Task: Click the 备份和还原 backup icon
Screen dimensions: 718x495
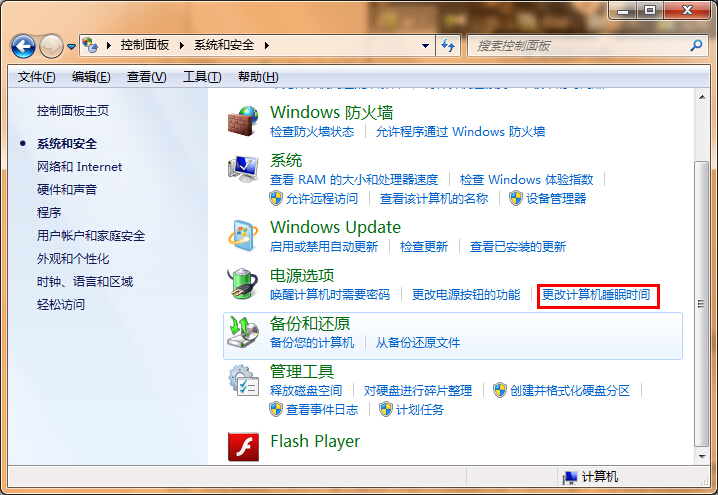Action: [x=243, y=332]
